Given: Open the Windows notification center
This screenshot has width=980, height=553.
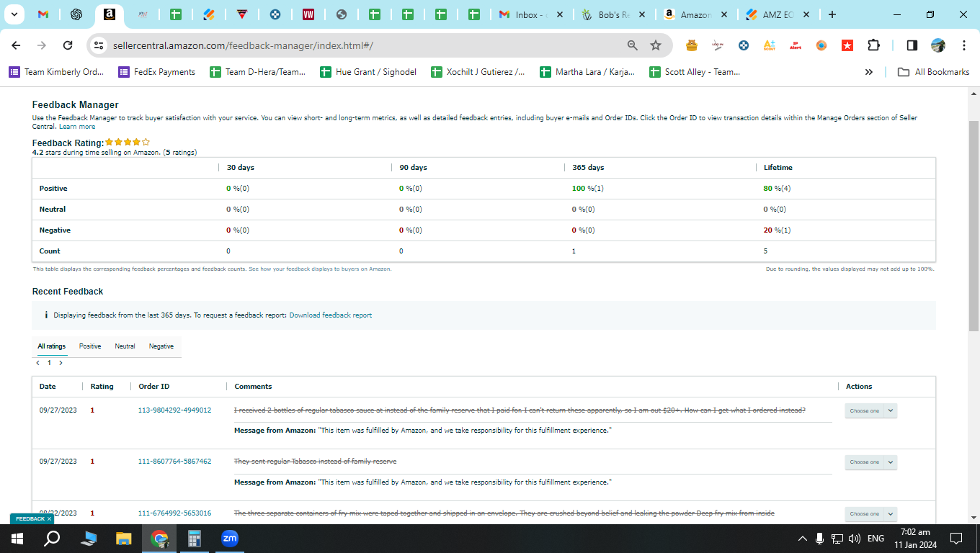Looking at the screenshot, I should [x=956, y=539].
